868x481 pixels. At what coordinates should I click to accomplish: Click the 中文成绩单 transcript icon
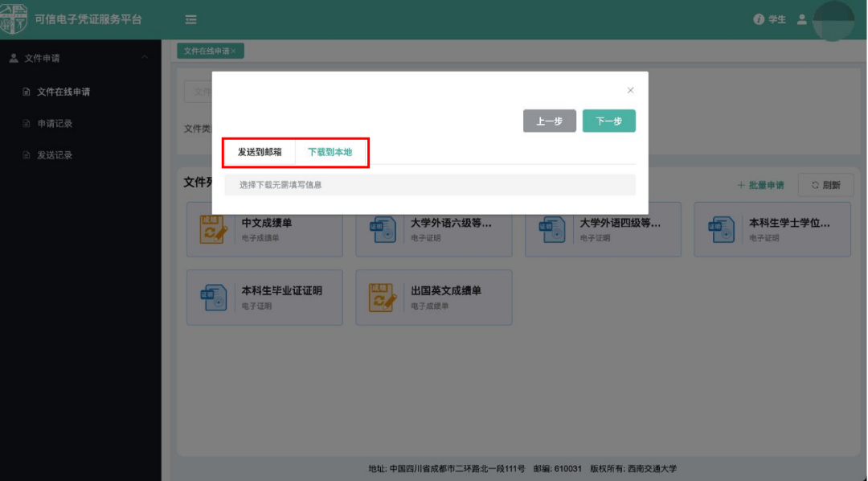214,229
